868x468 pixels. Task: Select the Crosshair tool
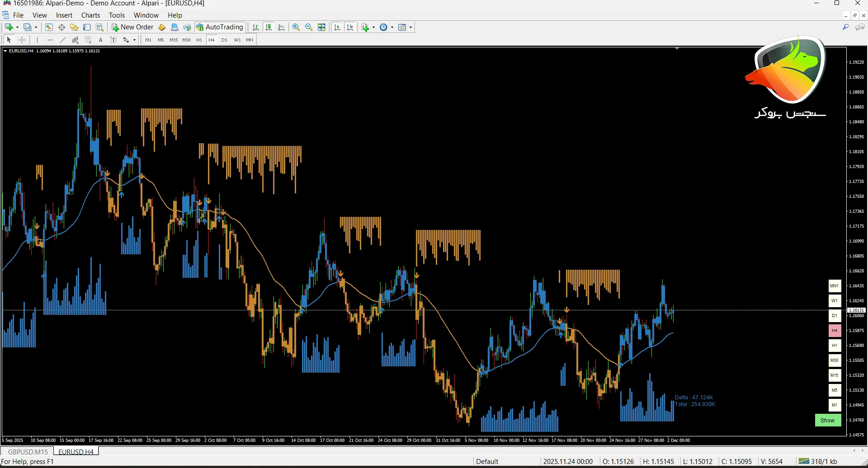point(22,40)
